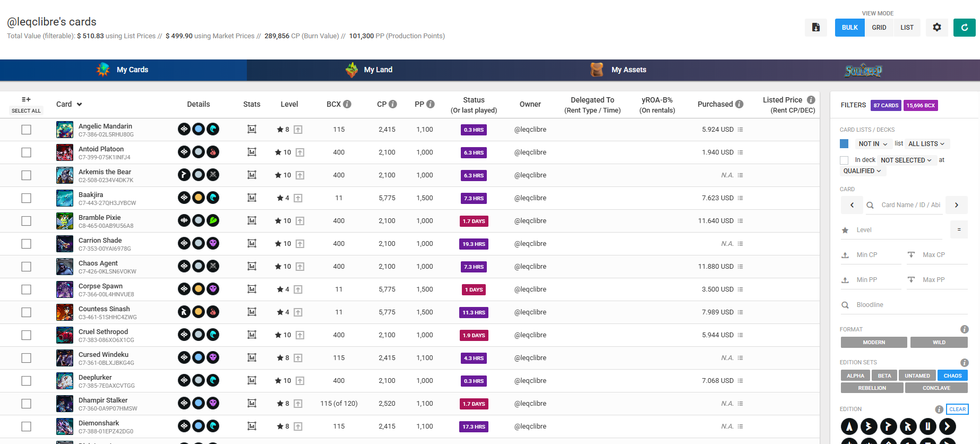Tick checkbox for Cursed Windeku
Screen dimensions: 980x444
tap(26, 358)
